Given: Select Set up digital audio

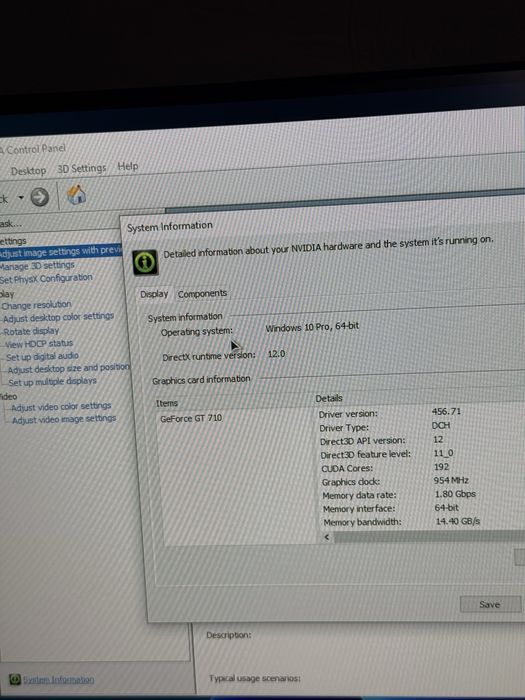Looking at the screenshot, I should (42, 357).
